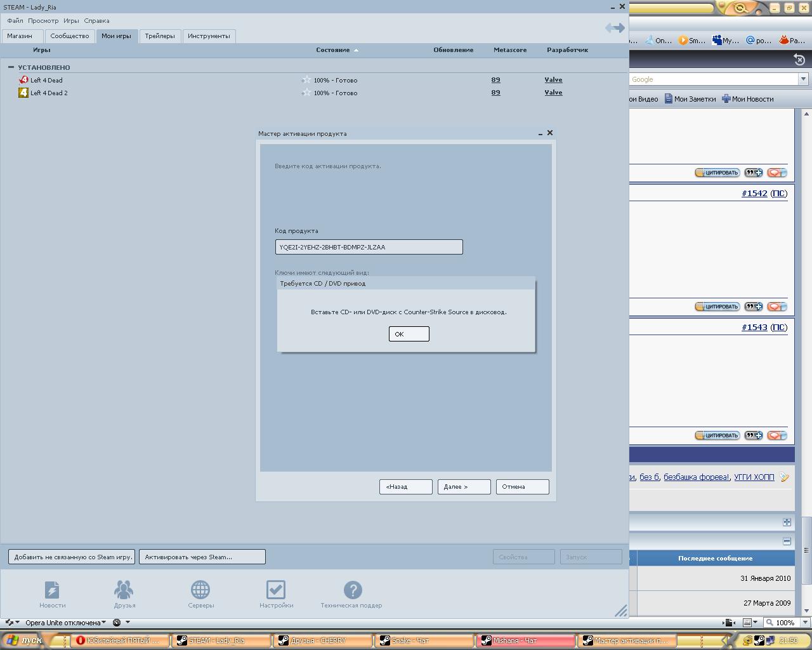
Task: Switch to Друзья - CHERRY taskbar window
Action: pos(324,640)
